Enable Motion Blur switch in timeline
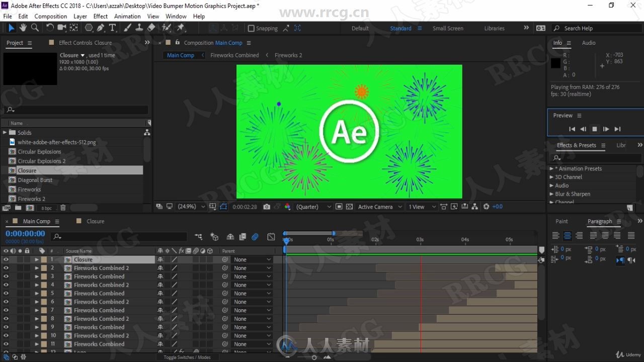 click(255, 236)
